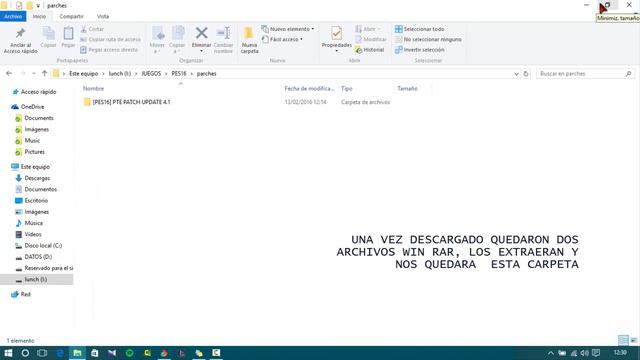Viewport: 640px width, 360px height.
Task: Click JUEGOS in the address path
Action: (151, 73)
